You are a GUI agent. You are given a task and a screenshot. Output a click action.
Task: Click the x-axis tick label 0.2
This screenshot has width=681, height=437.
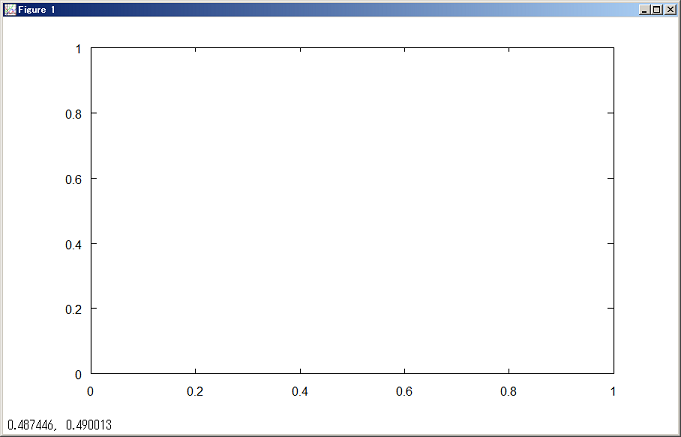(195, 392)
